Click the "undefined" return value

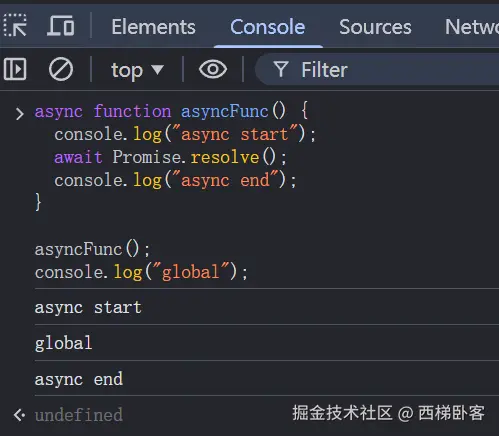[79, 415]
